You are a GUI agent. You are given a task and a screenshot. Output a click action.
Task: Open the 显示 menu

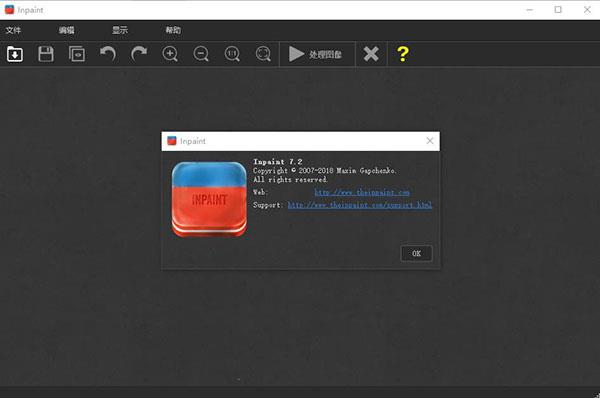(x=120, y=30)
